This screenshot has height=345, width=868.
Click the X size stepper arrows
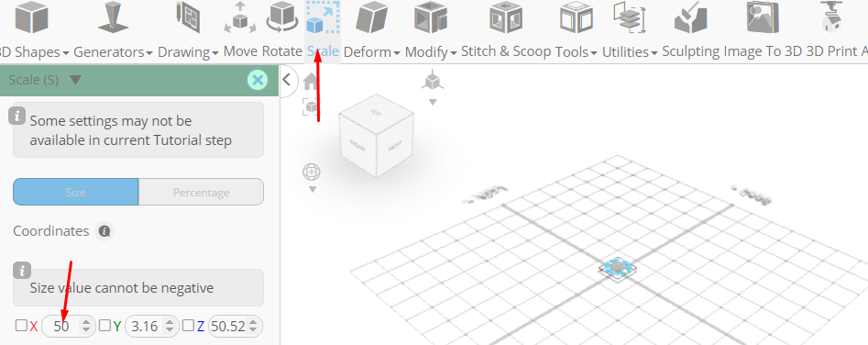(86, 326)
